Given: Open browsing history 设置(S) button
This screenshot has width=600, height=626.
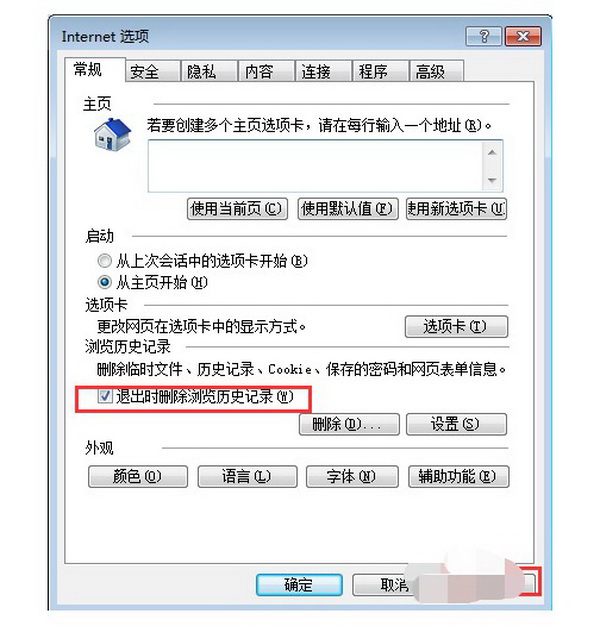Looking at the screenshot, I should click(x=456, y=424).
